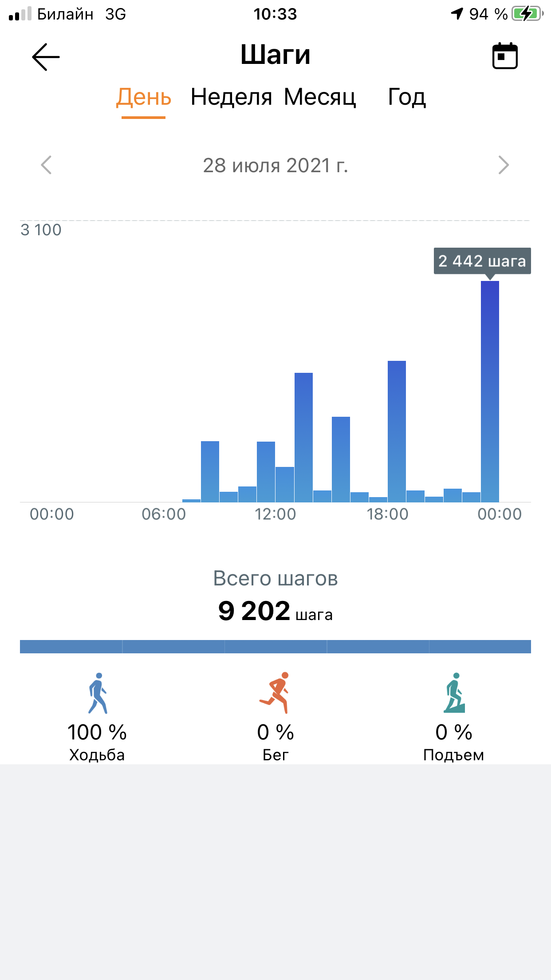Go to next day with right chevron

(504, 165)
